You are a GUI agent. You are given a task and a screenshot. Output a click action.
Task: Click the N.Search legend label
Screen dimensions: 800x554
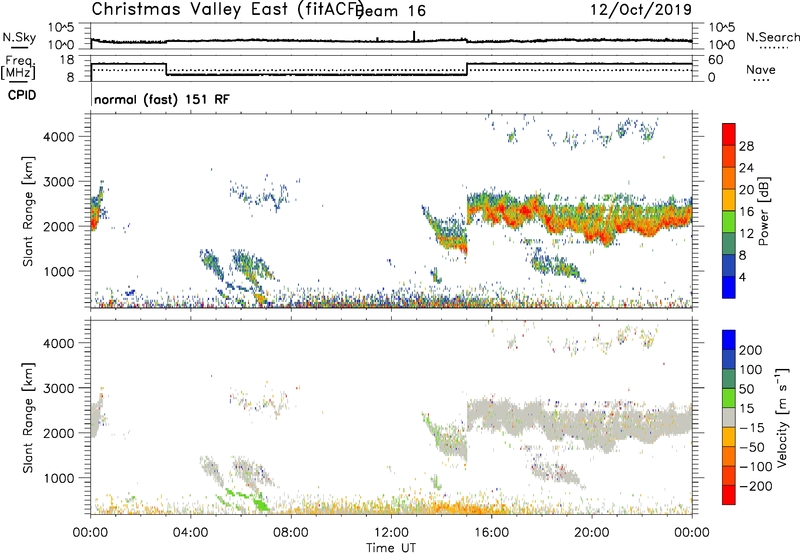click(x=773, y=37)
